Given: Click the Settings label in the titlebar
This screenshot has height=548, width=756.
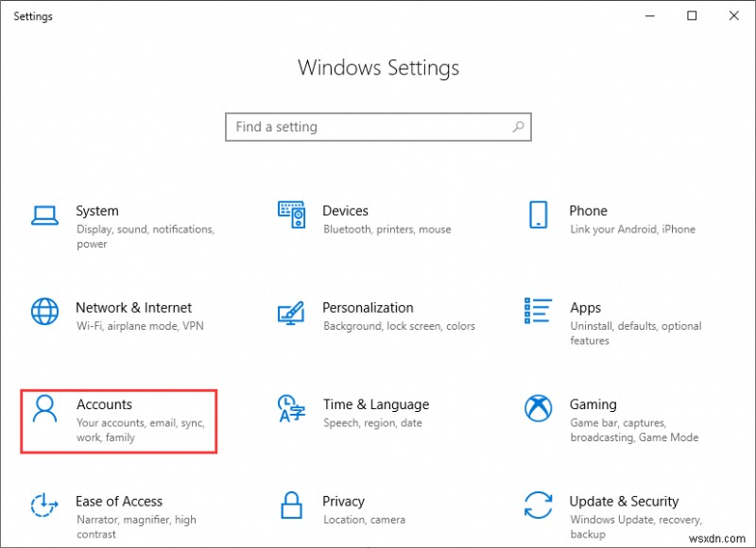Looking at the screenshot, I should tap(33, 16).
